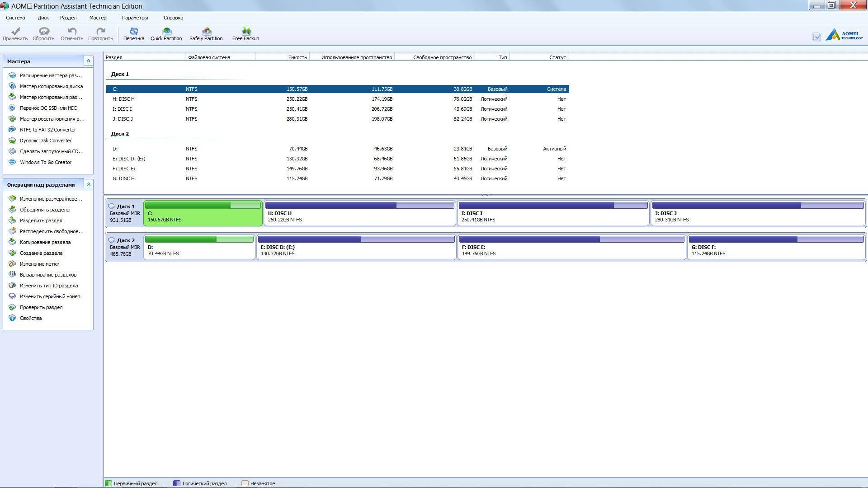Select Создание раздела operation
Viewport: 868px width, 488px height.
(35, 253)
